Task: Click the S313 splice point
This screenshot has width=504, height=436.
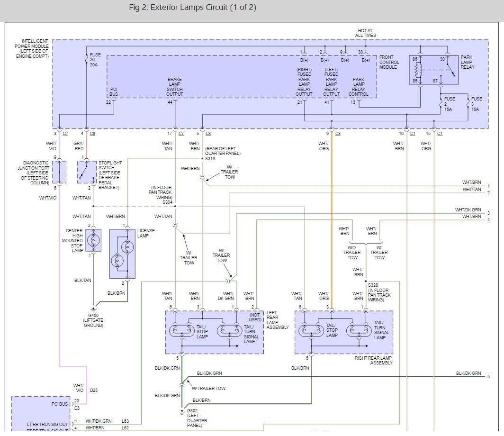Action: [x=203, y=158]
